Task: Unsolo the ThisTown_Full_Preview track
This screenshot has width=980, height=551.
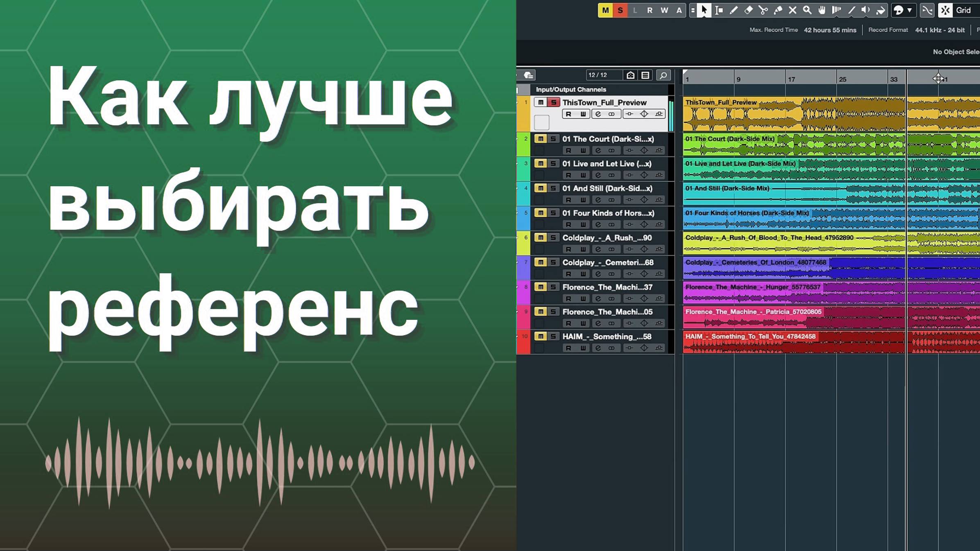Action: (x=553, y=102)
